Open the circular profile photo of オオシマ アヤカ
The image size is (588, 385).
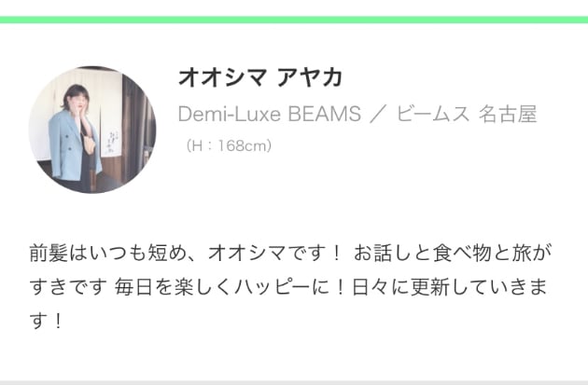tap(92, 130)
